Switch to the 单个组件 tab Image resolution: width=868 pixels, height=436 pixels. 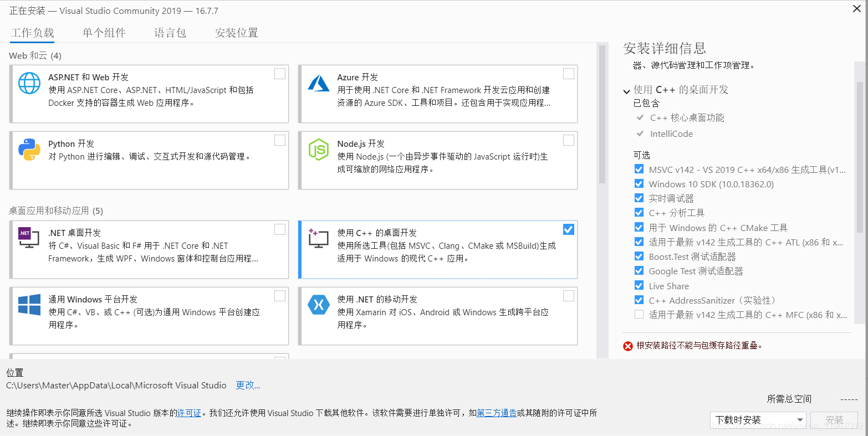104,33
